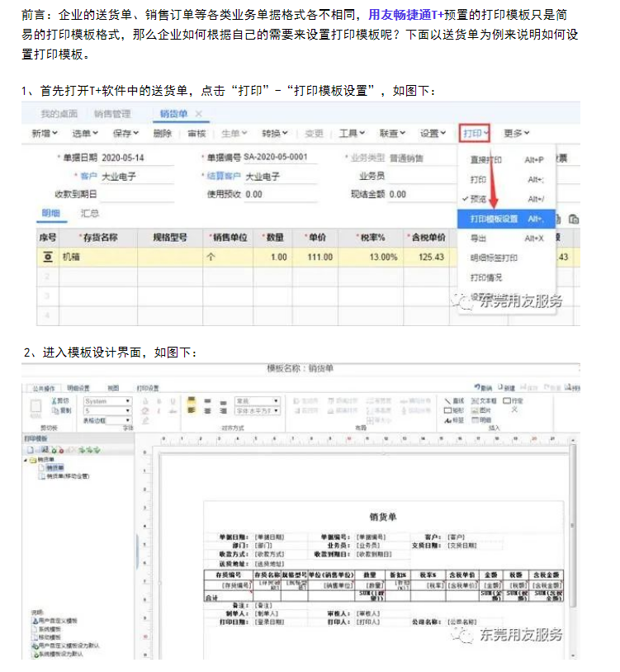Click the 新建 button in designer top bar
The width and height of the screenshot is (620, 672).
coord(506,387)
